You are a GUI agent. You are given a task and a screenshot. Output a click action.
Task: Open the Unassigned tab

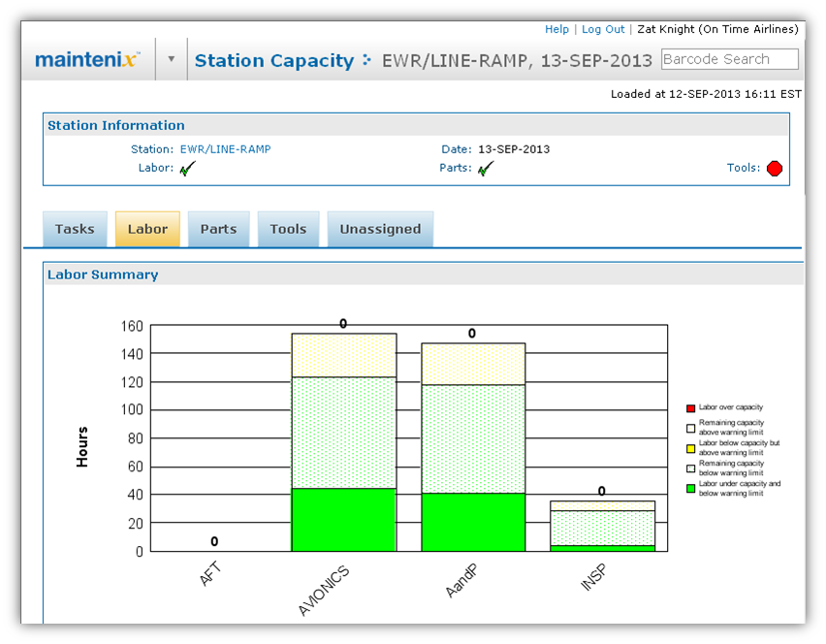[380, 229]
